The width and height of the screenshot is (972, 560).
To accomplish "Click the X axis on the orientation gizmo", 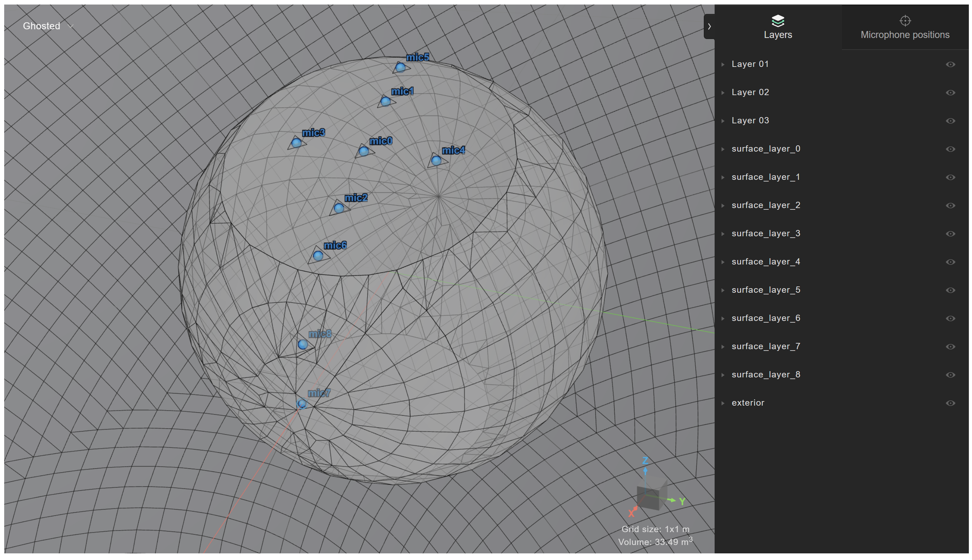I will coord(631,513).
